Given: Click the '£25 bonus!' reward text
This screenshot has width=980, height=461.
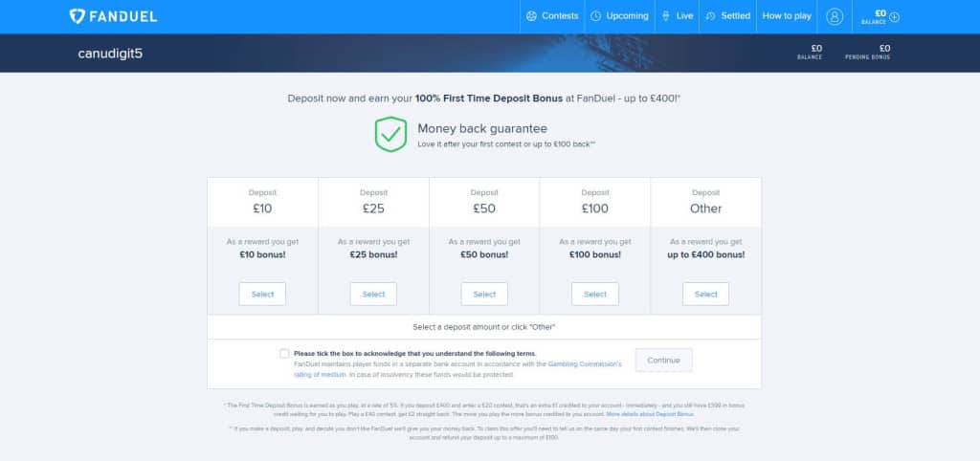Looking at the screenshot, I should point(373,254).
